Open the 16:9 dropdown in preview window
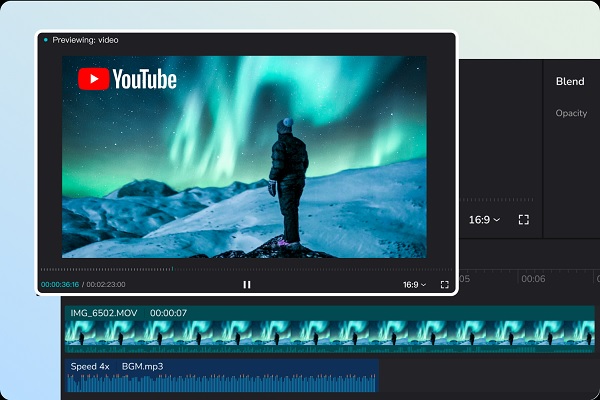 414,285
